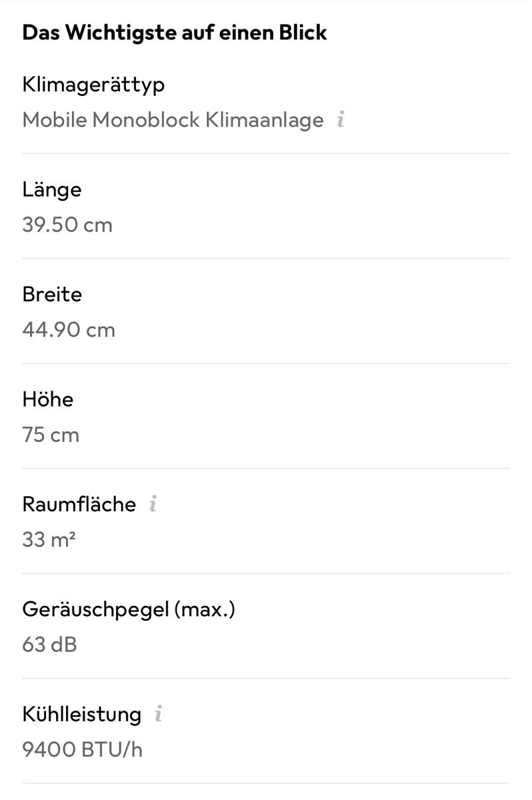Click the 33 m² room area value
Image resolution: width=532 pixels, height=800 pixels.
[x=49, y=539]
